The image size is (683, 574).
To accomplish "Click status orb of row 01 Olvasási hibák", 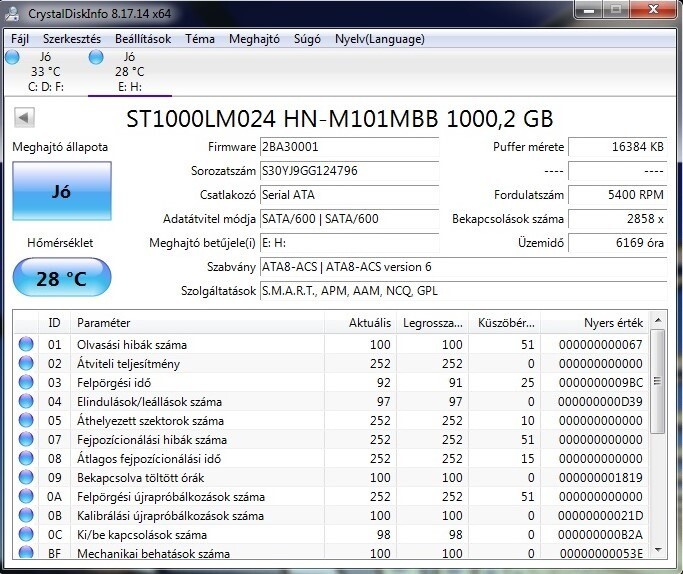I will [26, 344].
